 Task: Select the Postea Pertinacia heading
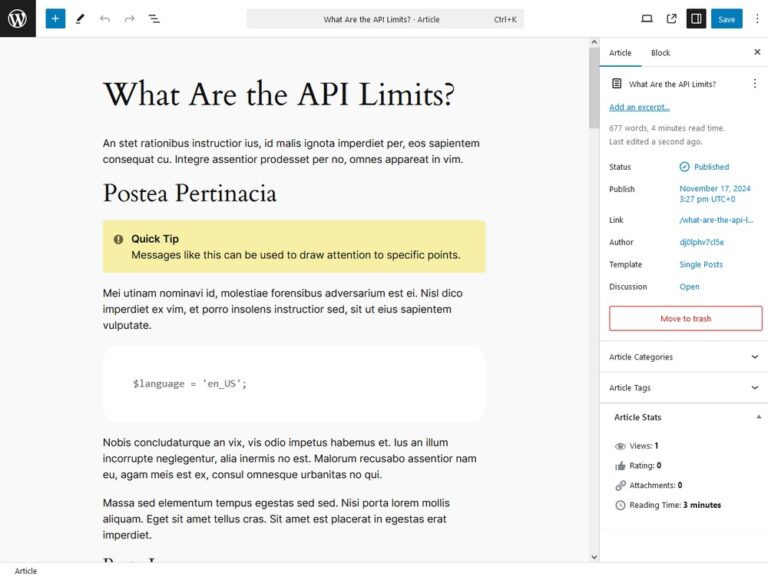(x=190, y=193)
